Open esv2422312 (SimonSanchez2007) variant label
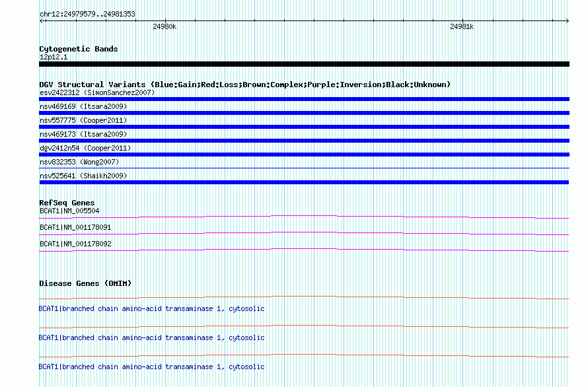The height and width of the screenshot is (387, 588). coord(97,92)
